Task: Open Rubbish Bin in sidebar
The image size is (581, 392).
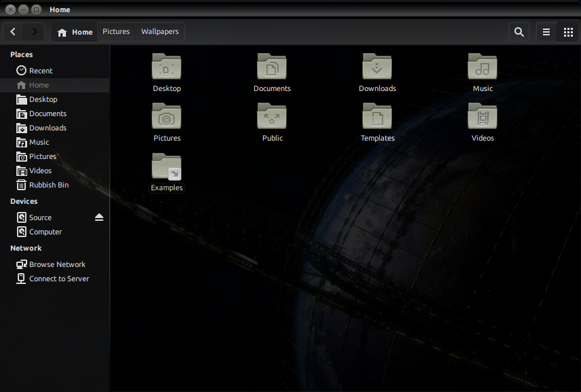Action: click(55, 185)
